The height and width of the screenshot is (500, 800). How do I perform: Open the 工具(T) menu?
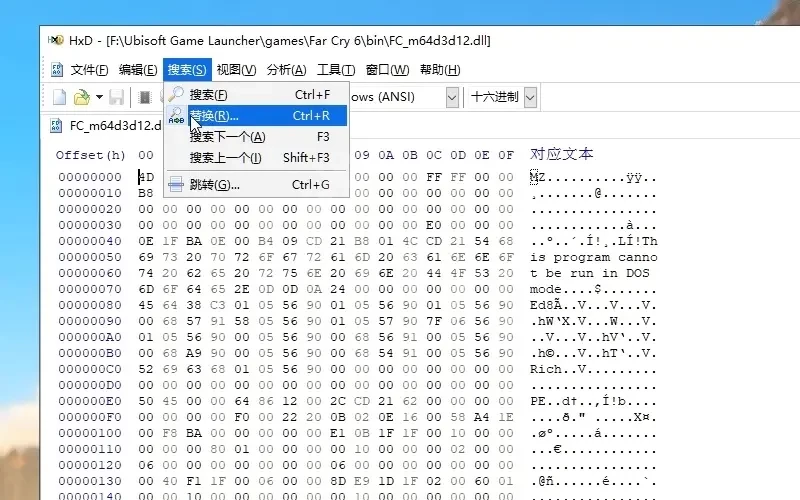click(x=335, y=70)
